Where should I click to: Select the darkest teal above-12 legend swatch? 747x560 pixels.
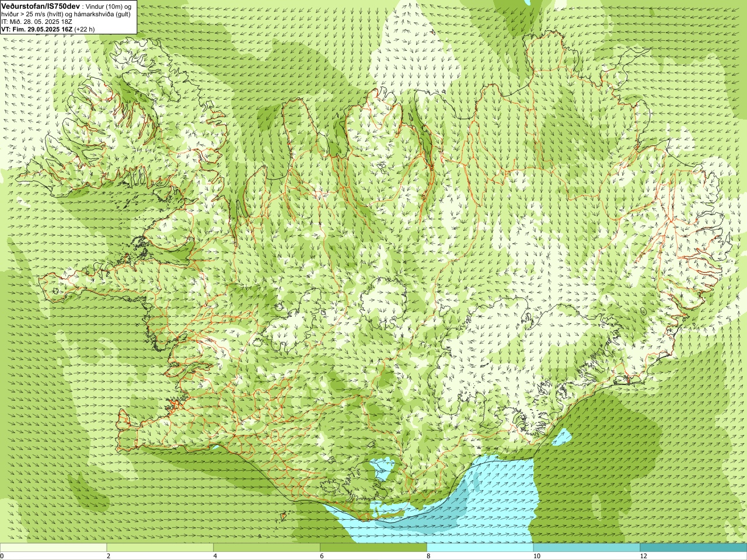click(693, 547)
